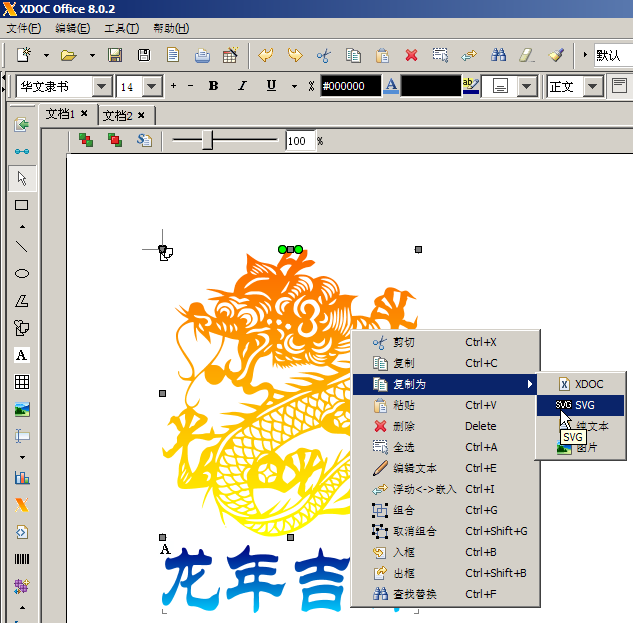Click the red Delete X toolbar icon

[x=411, y=55]
